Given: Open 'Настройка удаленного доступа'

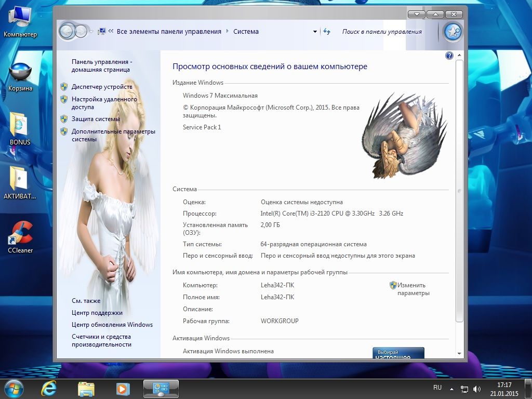Looking at the screenshot, I should [104, 103].
